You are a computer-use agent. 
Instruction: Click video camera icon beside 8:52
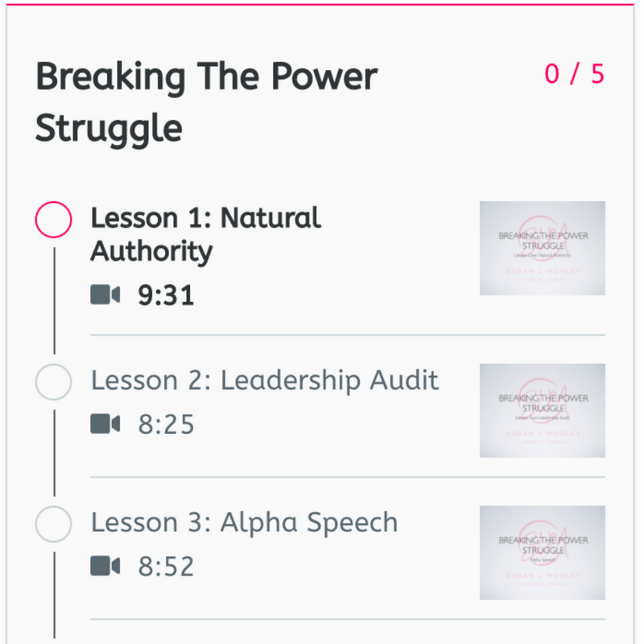pos(105,567)
